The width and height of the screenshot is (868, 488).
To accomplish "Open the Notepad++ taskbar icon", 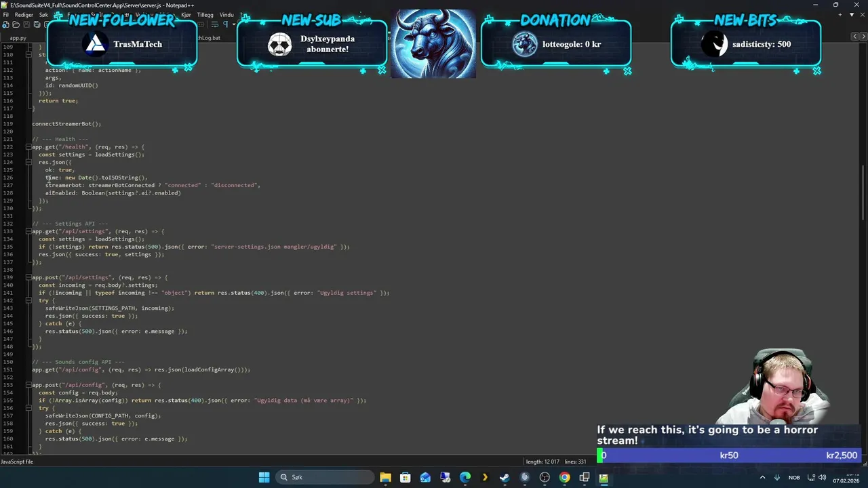I will tap(604, 477).
